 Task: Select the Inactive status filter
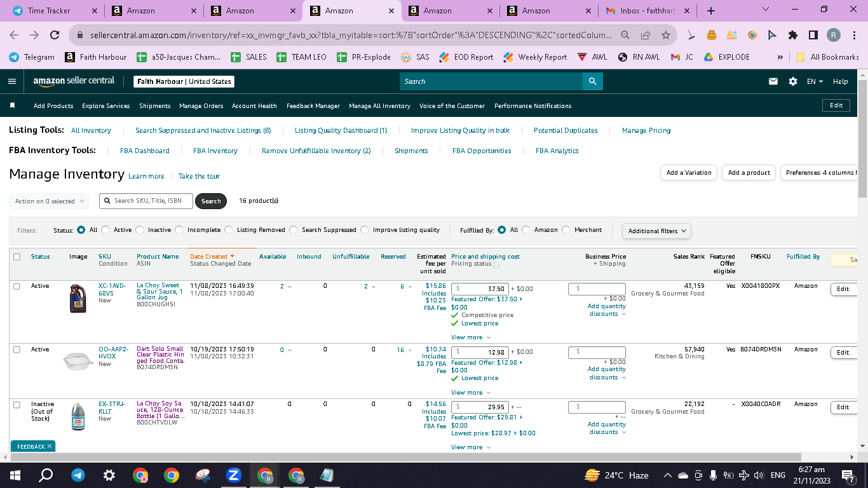pos(140,230)
